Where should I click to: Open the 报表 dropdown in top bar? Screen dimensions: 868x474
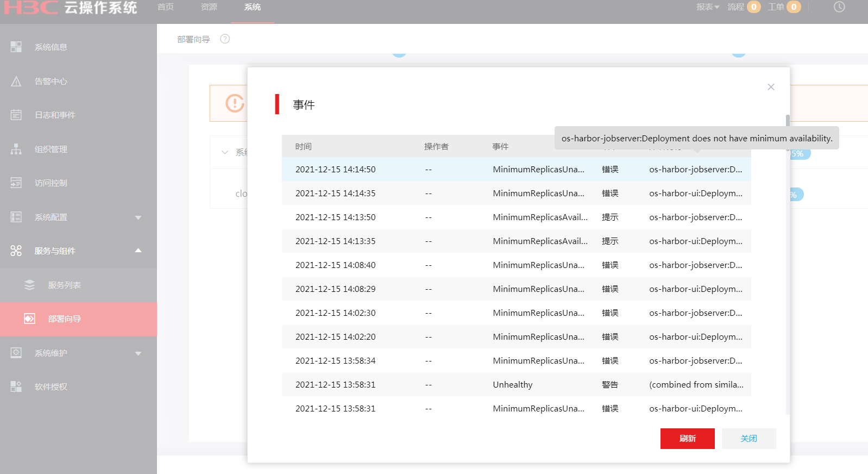tap(707, 7)
